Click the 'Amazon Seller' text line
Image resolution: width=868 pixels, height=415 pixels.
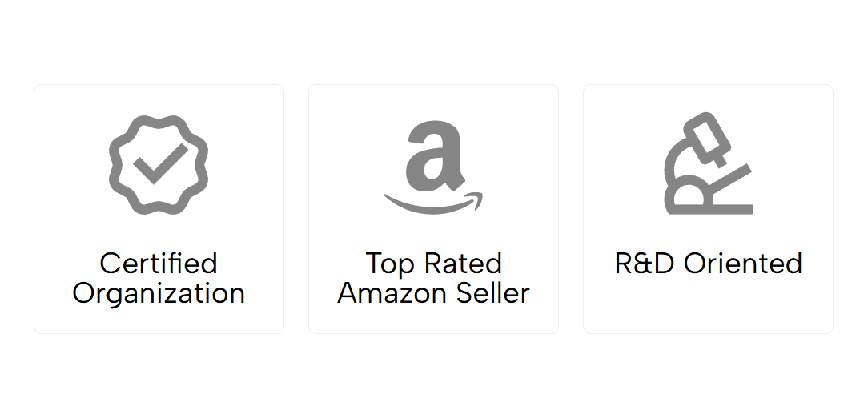pyautogui.click(x=433, y=293)
